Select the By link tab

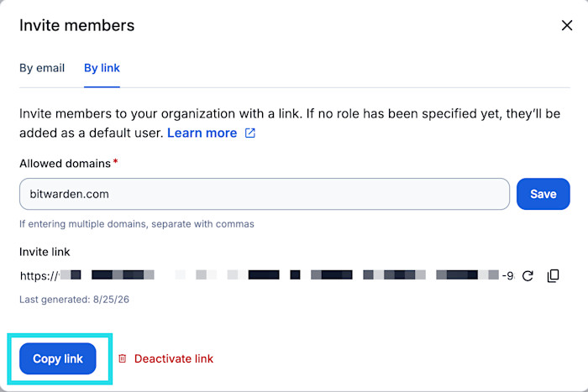point(102,68)
